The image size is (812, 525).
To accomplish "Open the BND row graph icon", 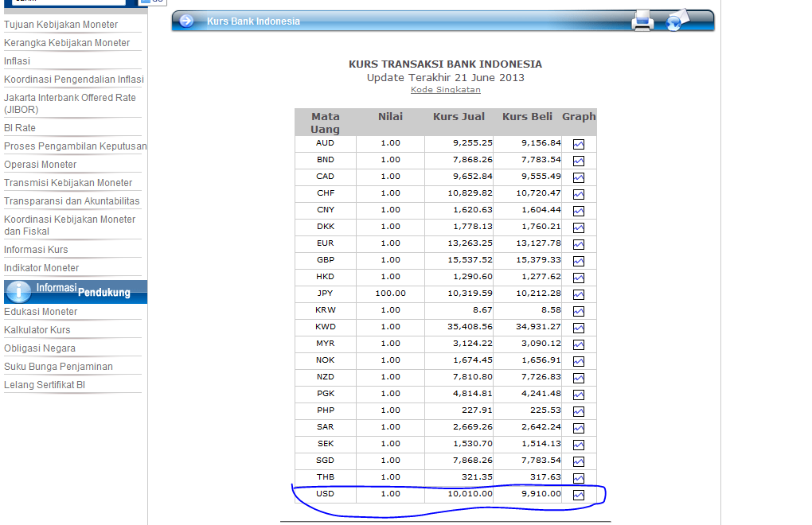I will coord(579,161).
